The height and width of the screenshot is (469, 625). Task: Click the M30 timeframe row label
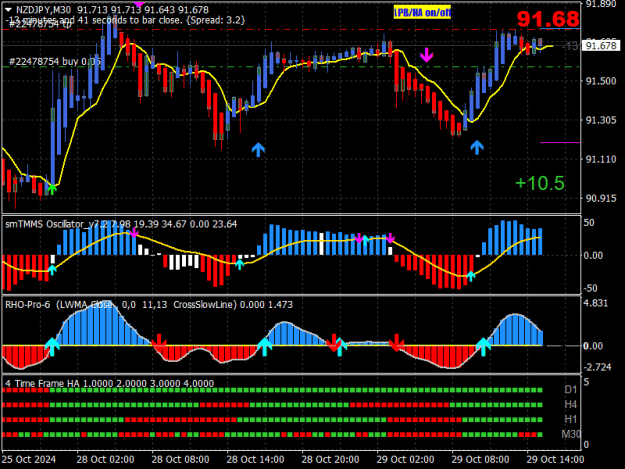click(571, 434)
